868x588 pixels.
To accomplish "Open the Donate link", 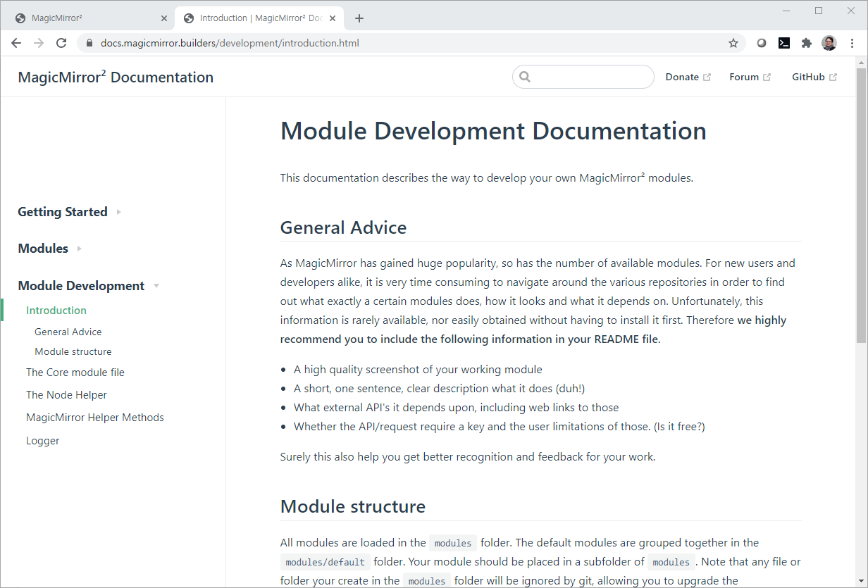I will 688,77.
